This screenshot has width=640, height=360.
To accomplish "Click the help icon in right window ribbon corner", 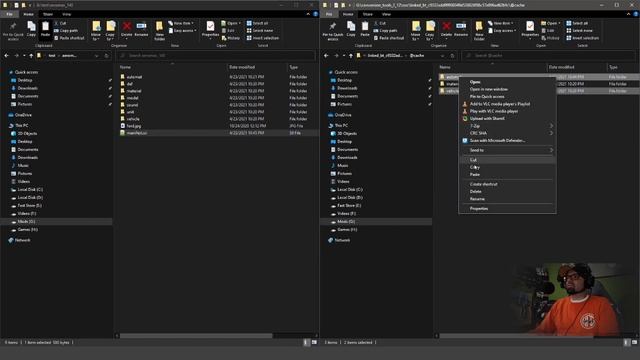I will pyautogui.click(x=636, y=14).
